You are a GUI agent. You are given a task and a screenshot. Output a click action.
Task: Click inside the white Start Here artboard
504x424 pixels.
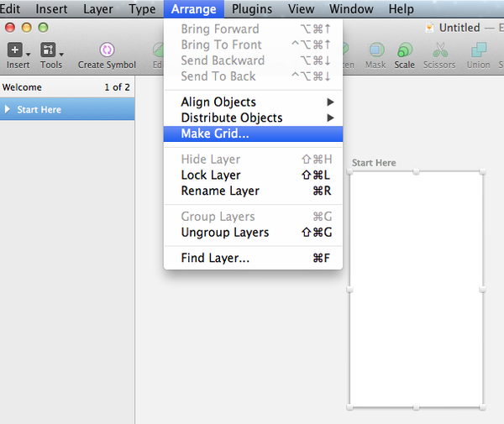417,290
